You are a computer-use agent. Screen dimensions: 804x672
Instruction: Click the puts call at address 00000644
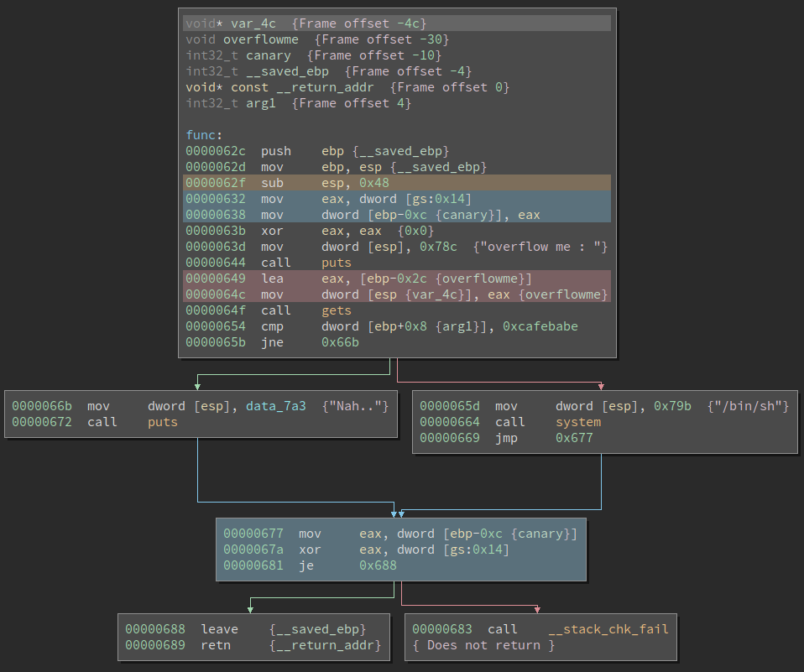point(336,263)
